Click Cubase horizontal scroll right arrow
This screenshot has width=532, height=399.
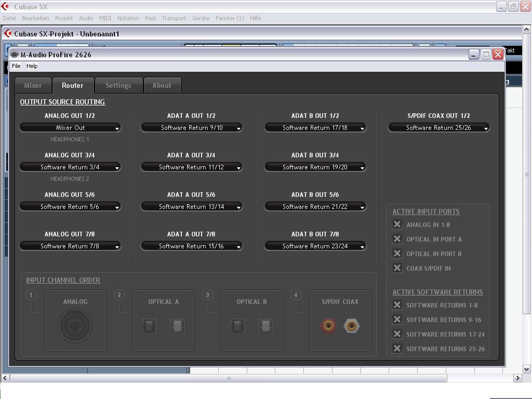pyautogui.click(x=517, y=378)
